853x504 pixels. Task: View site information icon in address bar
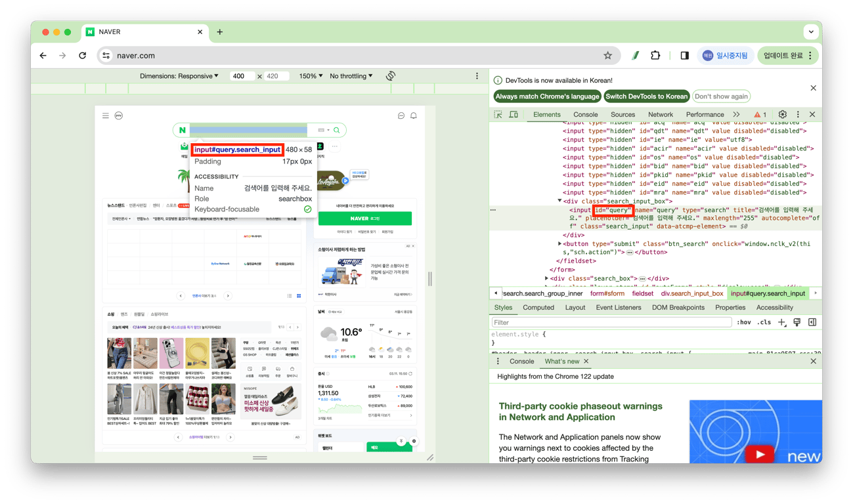[106, 56]
